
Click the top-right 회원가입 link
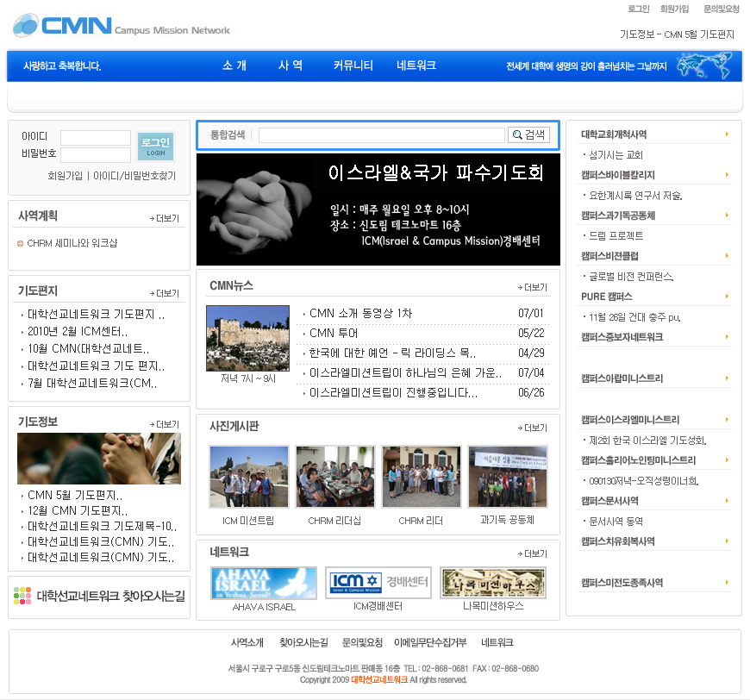[x=674, y=9]
